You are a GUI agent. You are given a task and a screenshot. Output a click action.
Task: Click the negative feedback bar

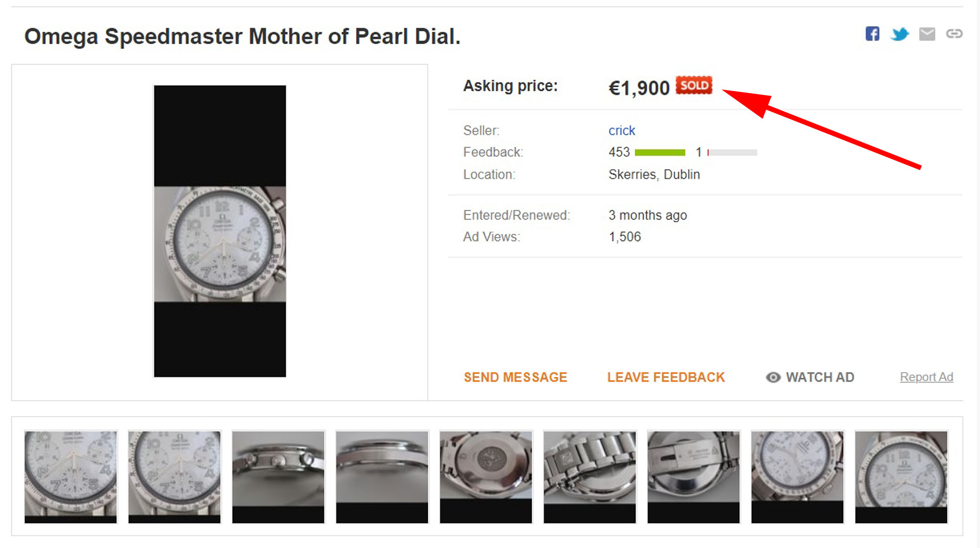click(x=732, y=152)
